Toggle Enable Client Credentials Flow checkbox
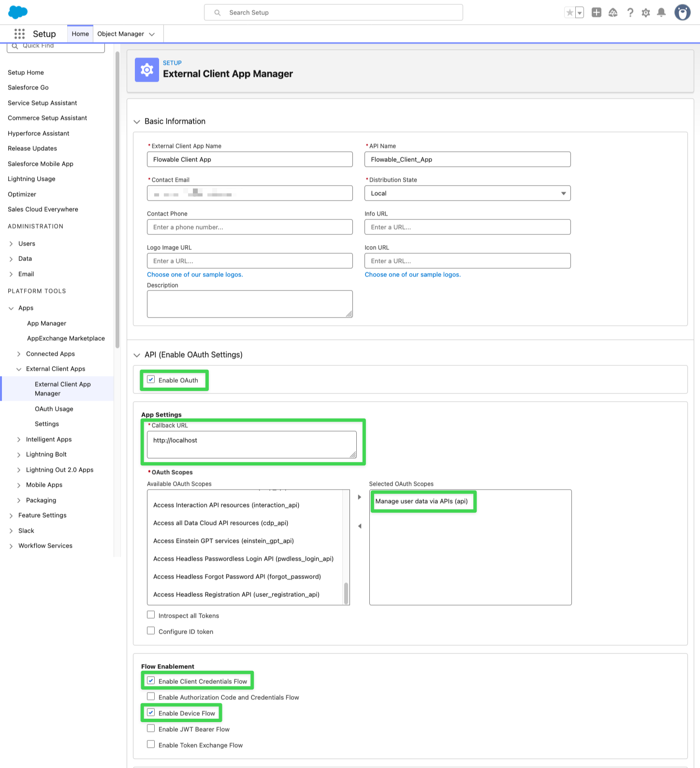This screenshot has width=700, height=768. click(151, 681)
